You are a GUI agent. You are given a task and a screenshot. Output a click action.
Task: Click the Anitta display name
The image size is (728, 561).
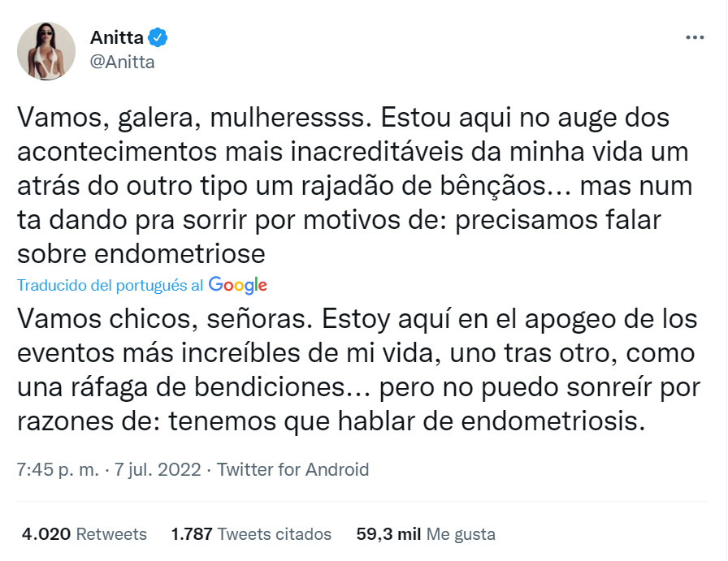[117, 37]
